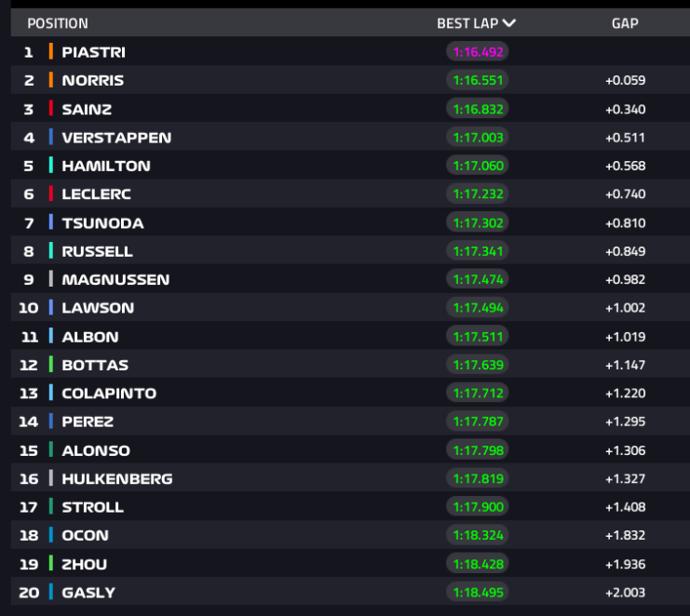Select Hulkenberg in position 16
The height and width of the screenshot is (616, 690).
pyautogui.click(x=117, y=478)
